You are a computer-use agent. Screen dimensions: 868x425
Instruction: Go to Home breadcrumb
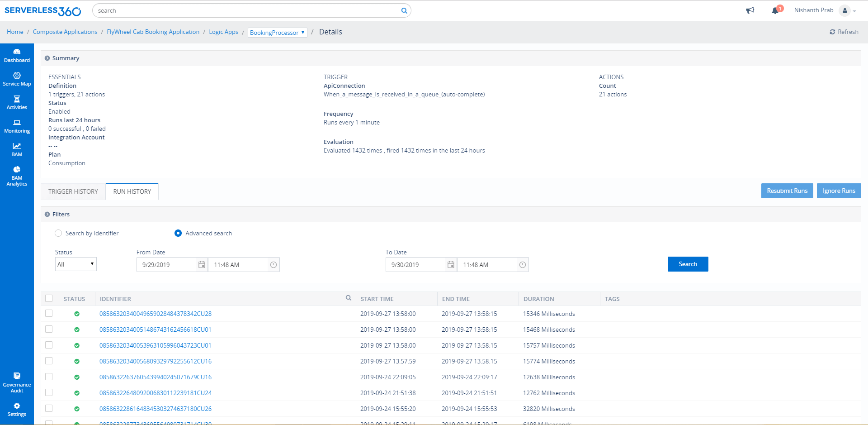(15, 32)
